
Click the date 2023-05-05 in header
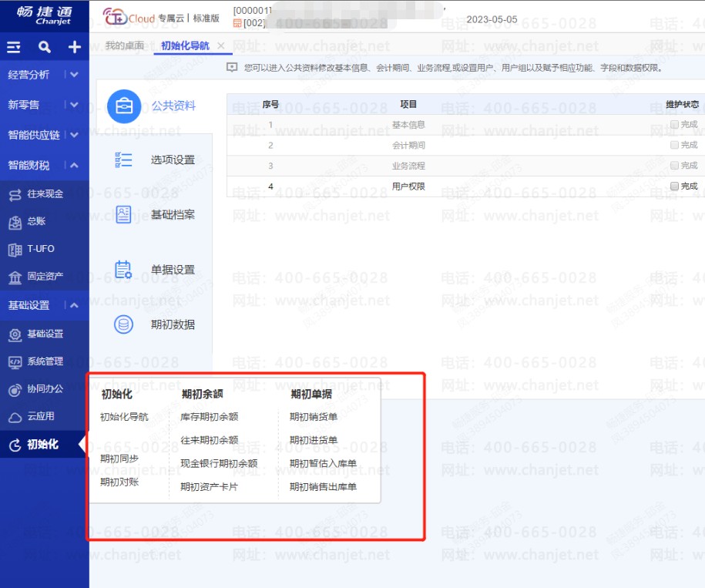(492, 20)
